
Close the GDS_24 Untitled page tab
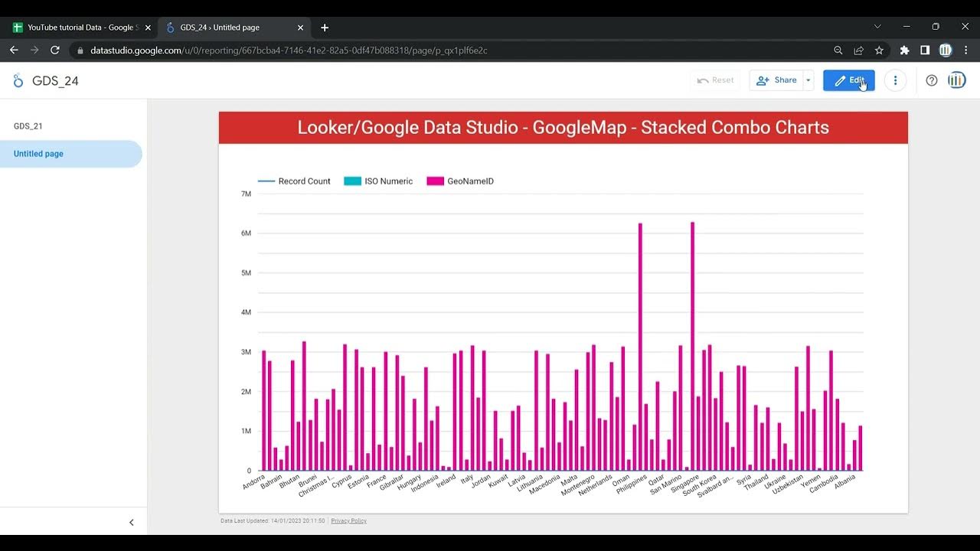click(x=300, y=28)
